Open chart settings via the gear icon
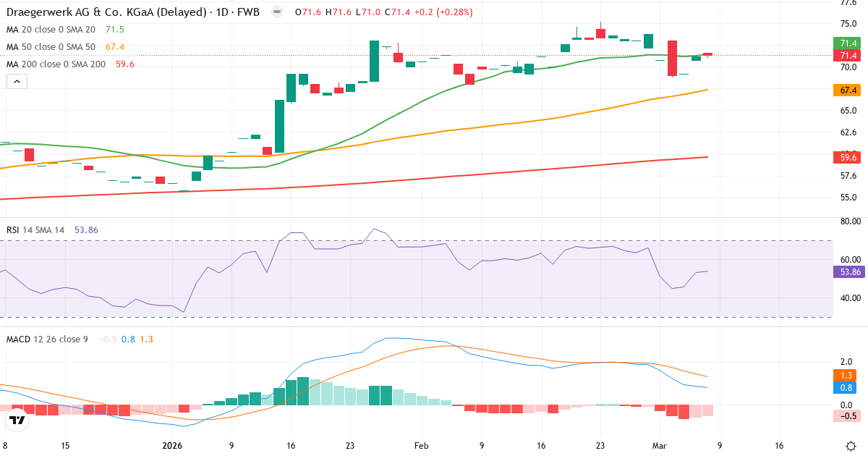This screenshot has height=456, width=868. 852,447
